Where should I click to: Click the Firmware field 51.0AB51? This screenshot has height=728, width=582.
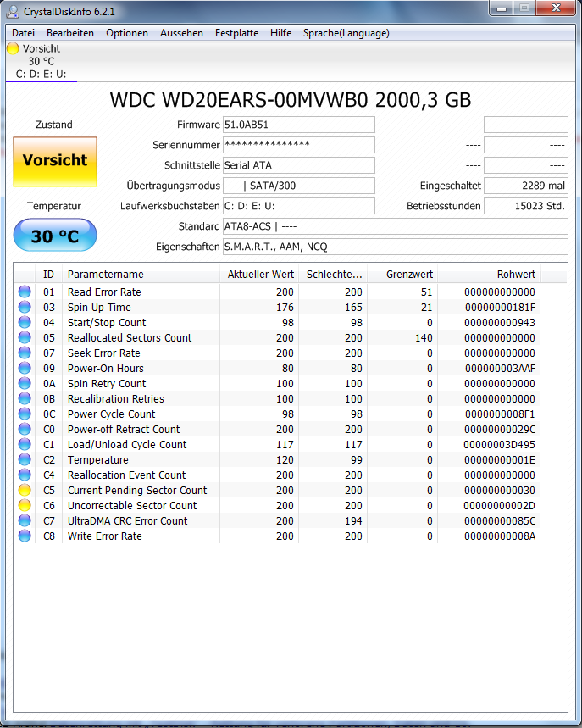click(x=299, y=125)
